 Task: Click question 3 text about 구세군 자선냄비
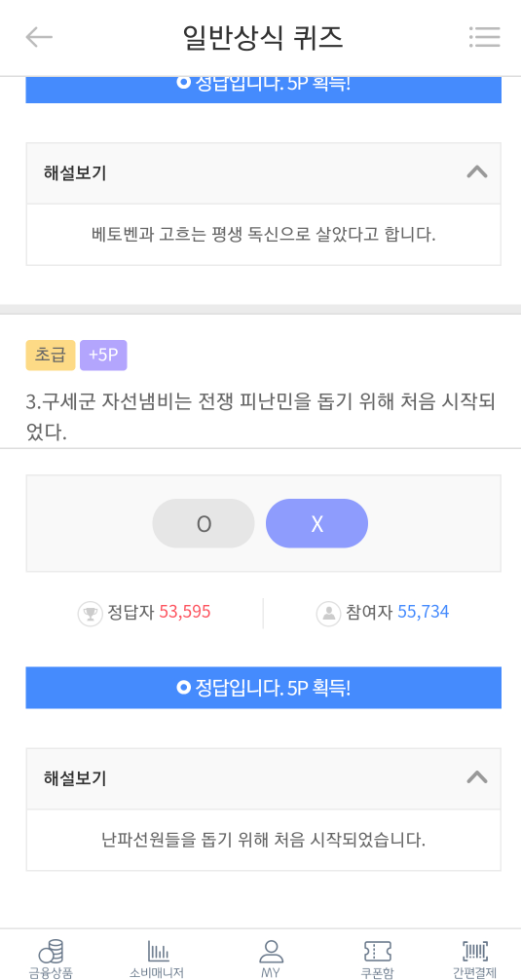pos(261,417)
